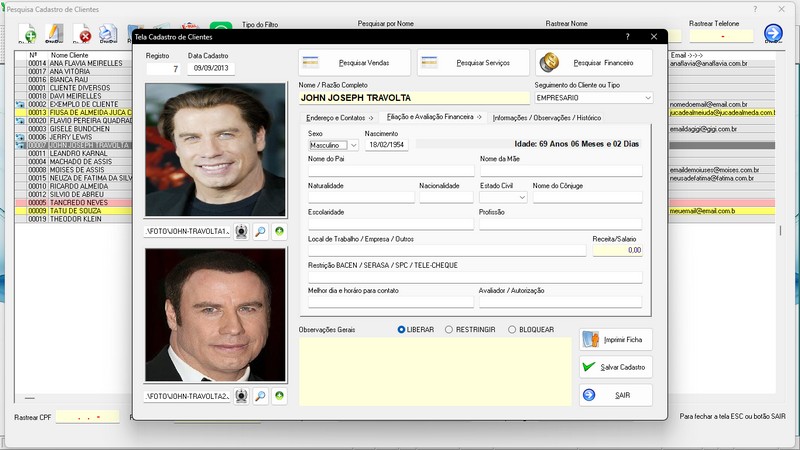Click the gold coins icon of Pesquisar Financeiro

(x=549, y=62)
